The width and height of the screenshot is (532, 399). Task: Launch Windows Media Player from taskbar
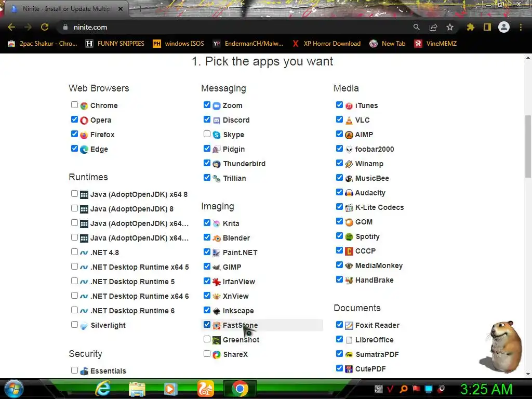pyautogui.click(x=170, y=389)
